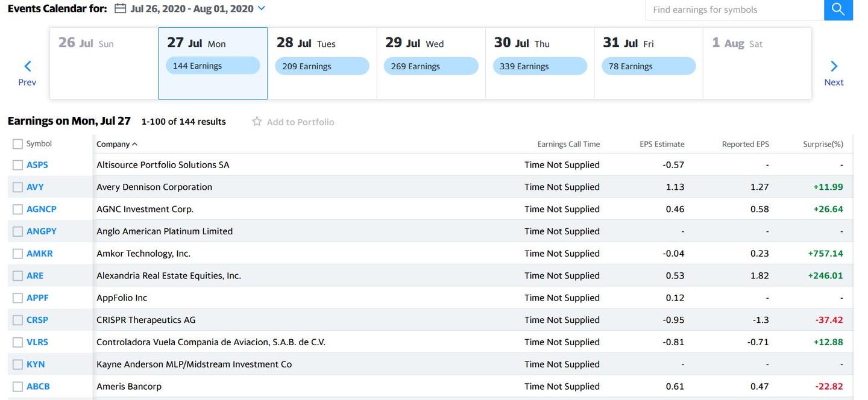Select the 31 Jul Fri day tab
868x400 pixels.
[649, 63]
